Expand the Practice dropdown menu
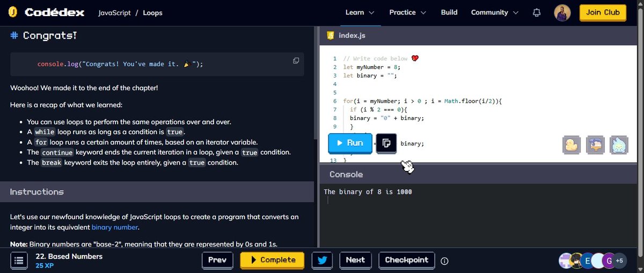Image resolution: width=644 pixels, height=273 pixels. coord(407,12)
